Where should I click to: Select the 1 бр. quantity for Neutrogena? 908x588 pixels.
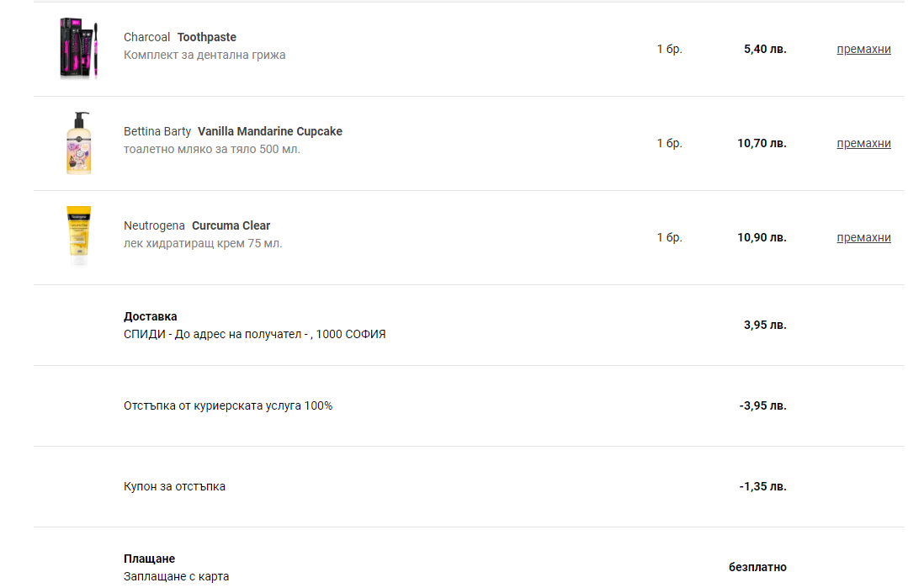pos(669,238)
